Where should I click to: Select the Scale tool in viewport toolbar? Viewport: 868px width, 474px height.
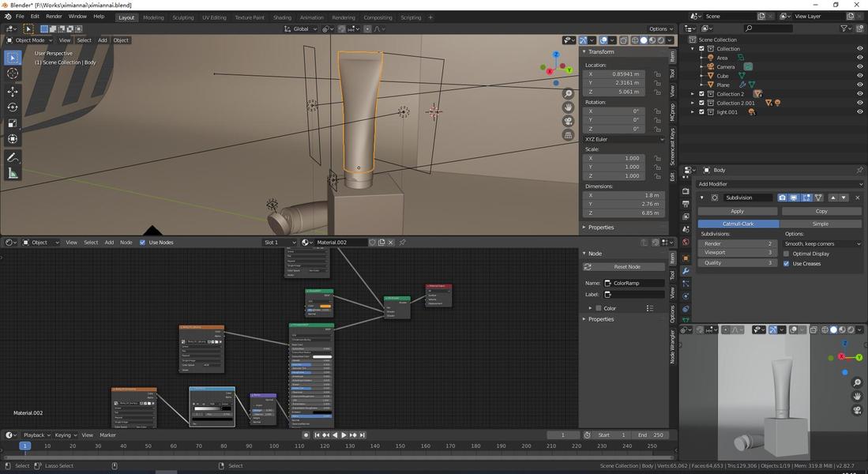point(13,123)
